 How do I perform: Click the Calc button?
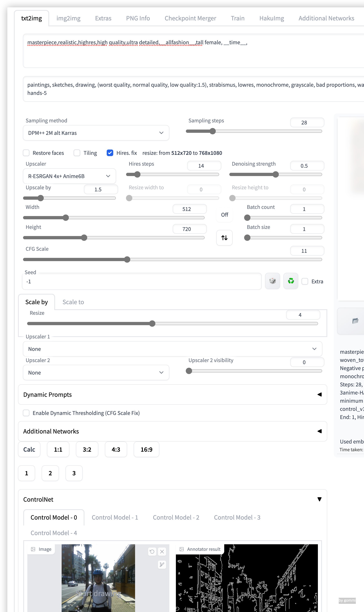pos(29,449)
